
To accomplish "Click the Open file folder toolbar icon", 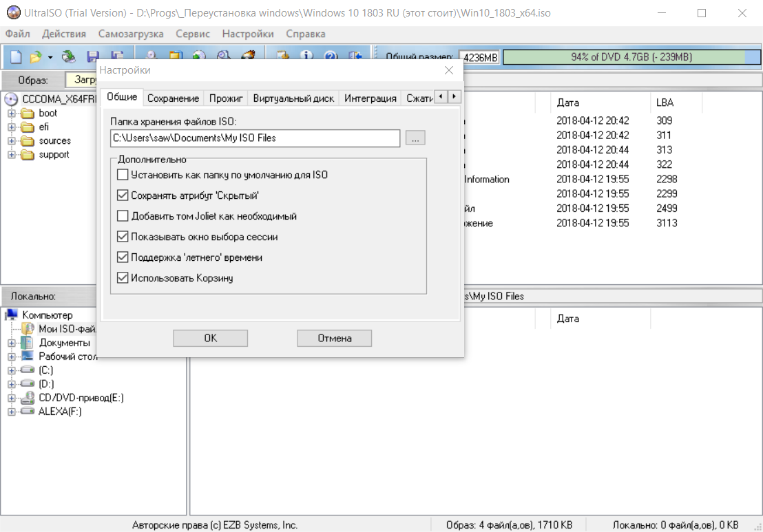I will point(35,56).
